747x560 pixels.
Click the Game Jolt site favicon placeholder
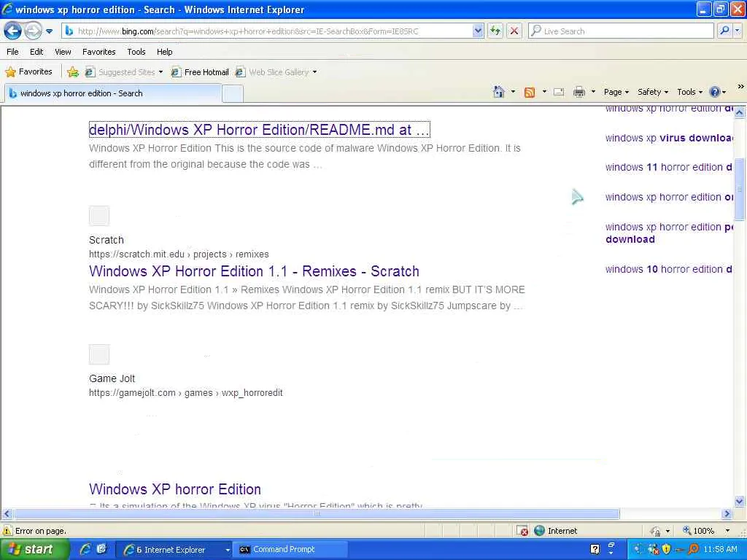(x=99, y=354)
